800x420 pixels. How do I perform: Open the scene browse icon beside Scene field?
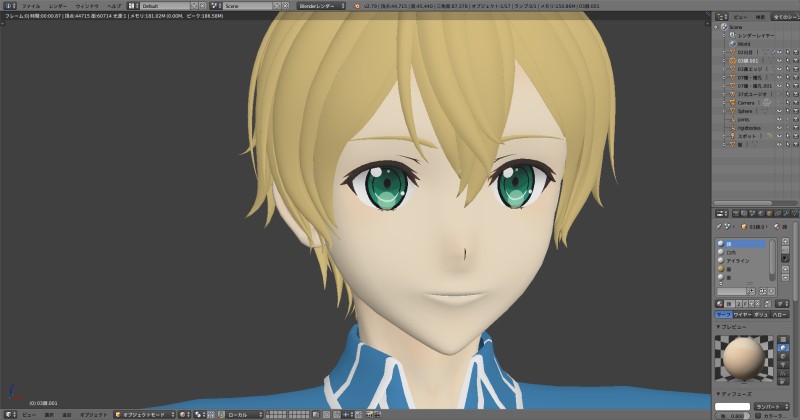tap(216, 6)
